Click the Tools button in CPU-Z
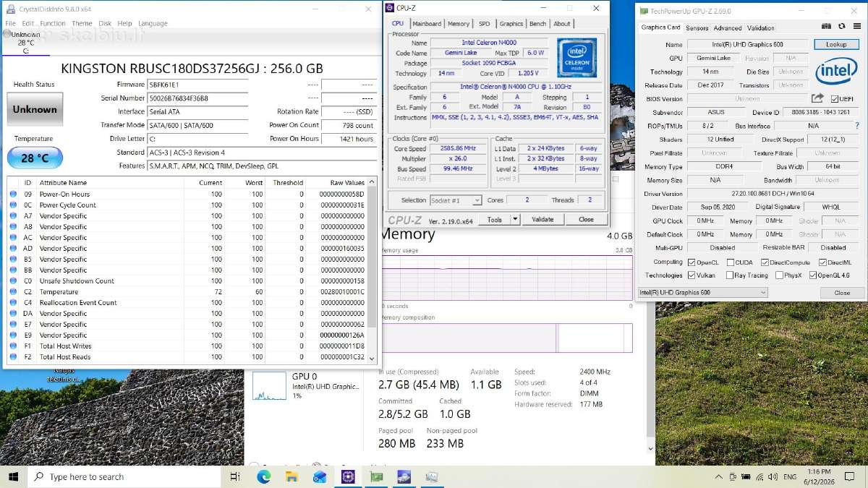This screenshot has height=488, width=868. [495, 219]
